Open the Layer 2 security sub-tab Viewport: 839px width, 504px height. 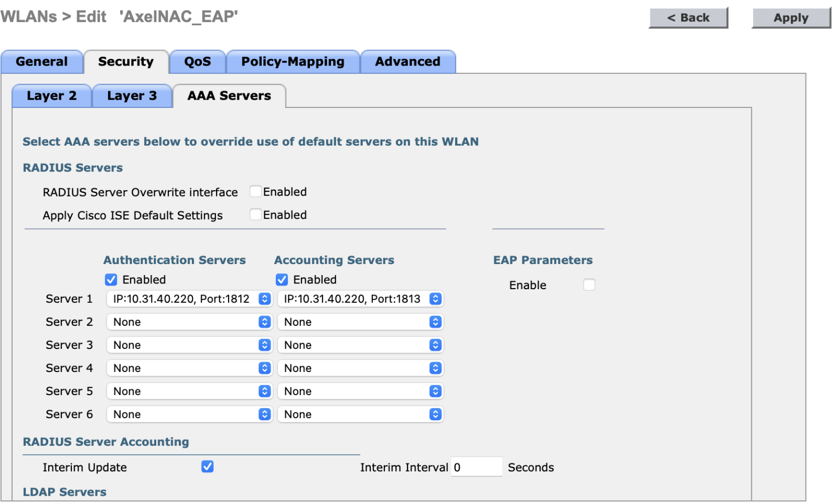[51, 96]
